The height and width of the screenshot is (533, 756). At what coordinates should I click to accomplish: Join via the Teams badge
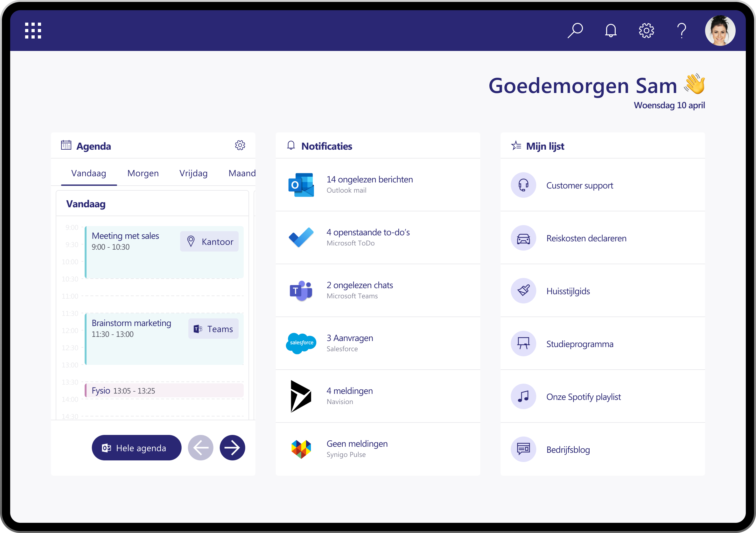point(213,329)
